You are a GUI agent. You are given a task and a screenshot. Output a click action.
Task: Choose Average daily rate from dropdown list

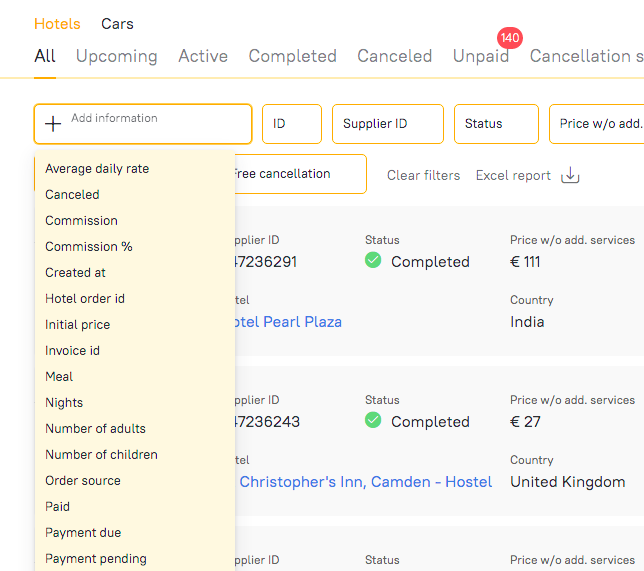pyautogui.click(x=97, y=169)
